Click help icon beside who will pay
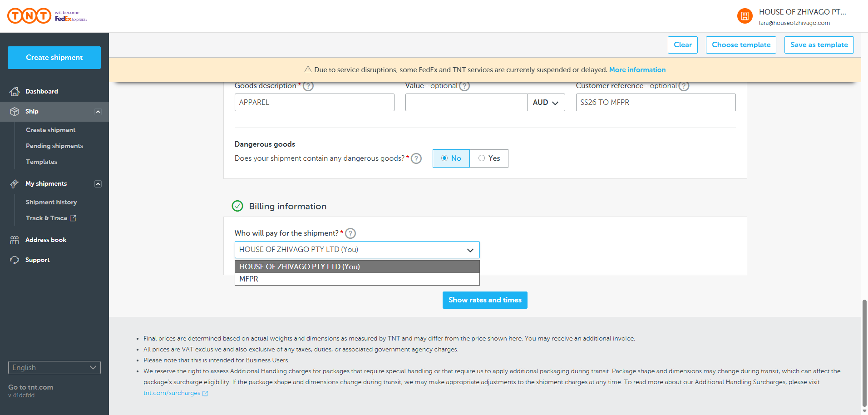Screen dimensions: 868x415 350,233
